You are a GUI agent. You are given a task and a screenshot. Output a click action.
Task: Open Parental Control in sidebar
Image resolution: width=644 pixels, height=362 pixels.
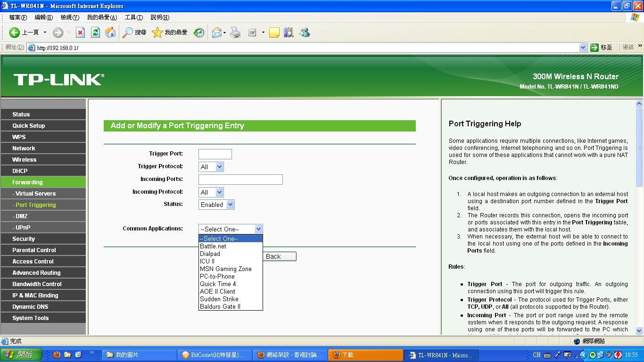[x=43, y=250]
